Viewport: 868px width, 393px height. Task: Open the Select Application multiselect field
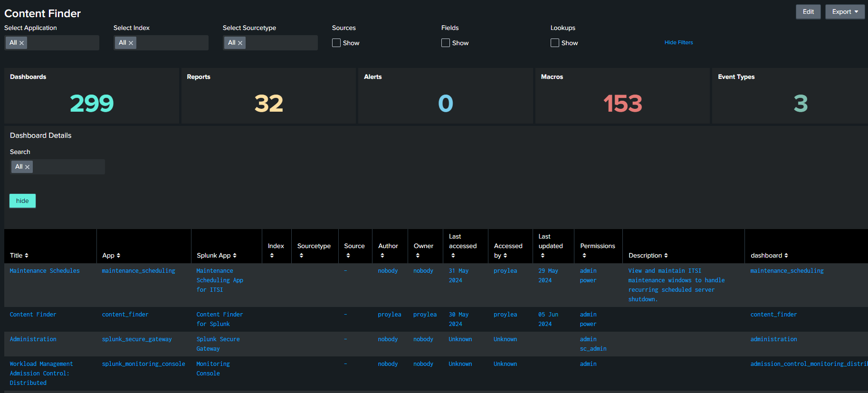coord(52,43)
